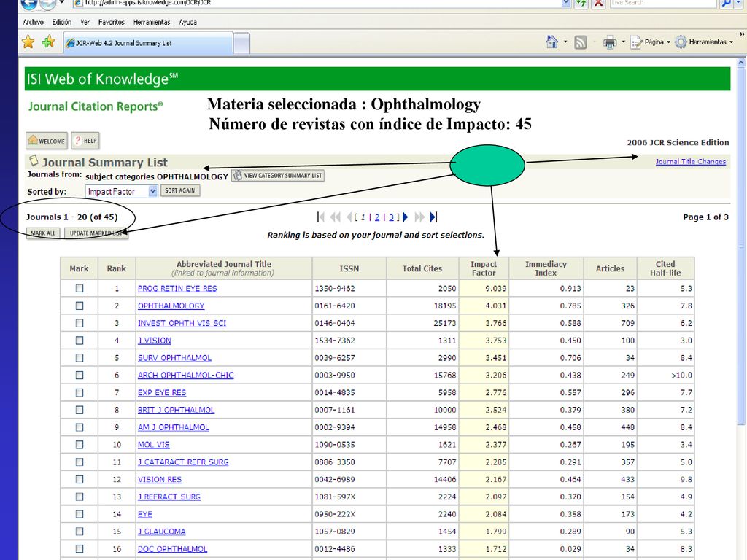Click the Print printer icon

(610, 42)
